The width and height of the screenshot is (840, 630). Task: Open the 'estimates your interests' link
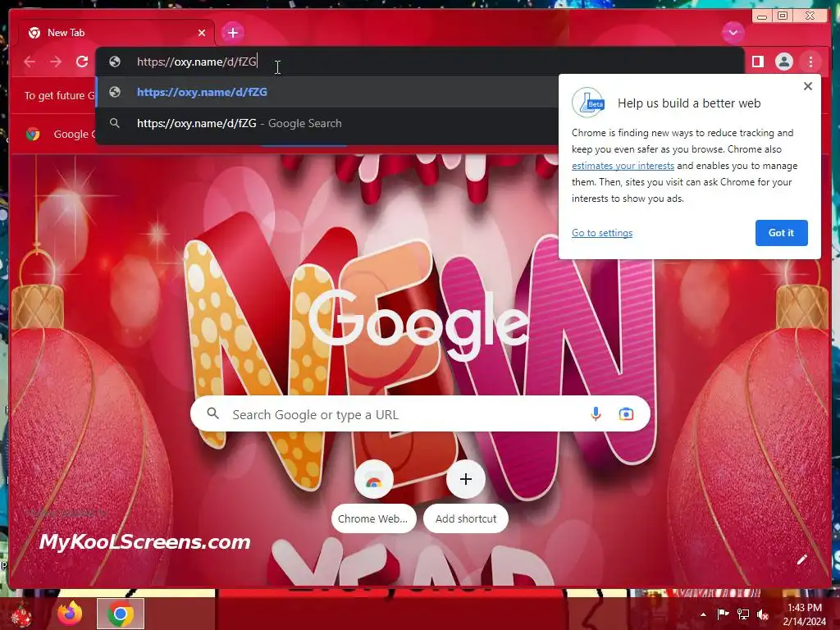[623, 166]
